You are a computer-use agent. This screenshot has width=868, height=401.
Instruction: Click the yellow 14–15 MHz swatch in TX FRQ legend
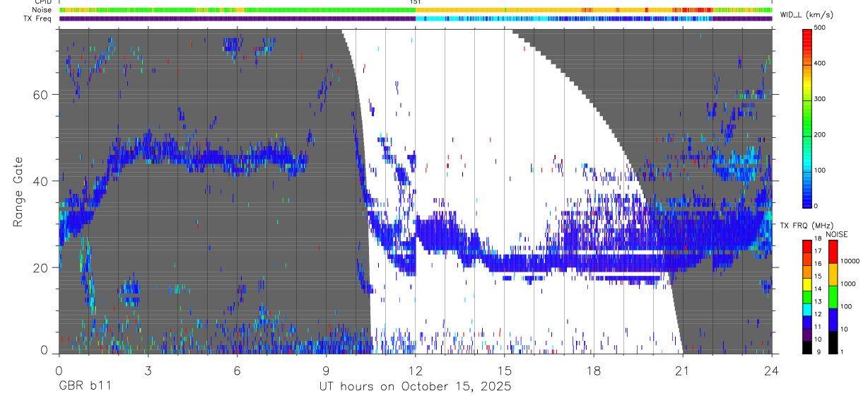point(807,284)
